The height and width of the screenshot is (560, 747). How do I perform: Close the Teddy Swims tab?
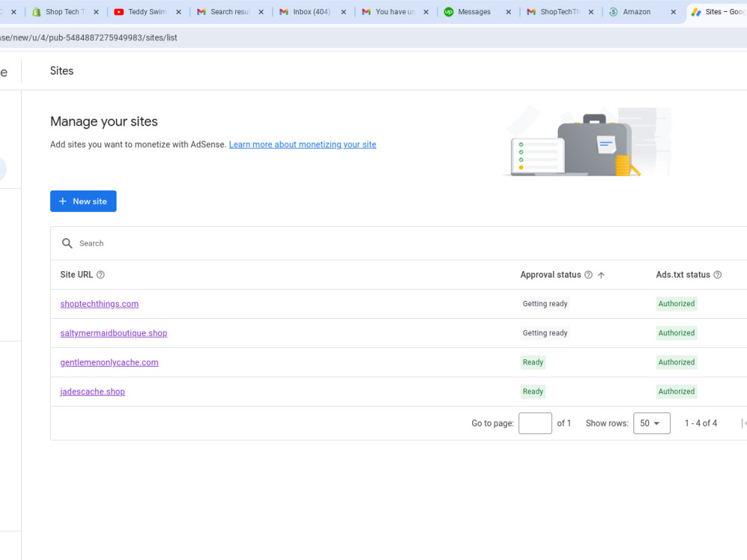click(x=179, y=12)
